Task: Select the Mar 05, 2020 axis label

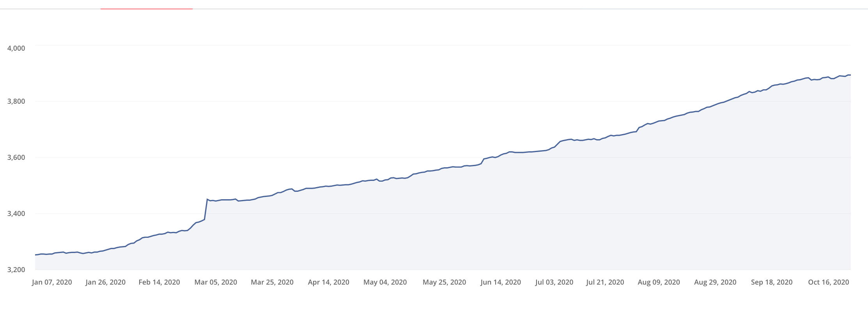Action: 216,282
